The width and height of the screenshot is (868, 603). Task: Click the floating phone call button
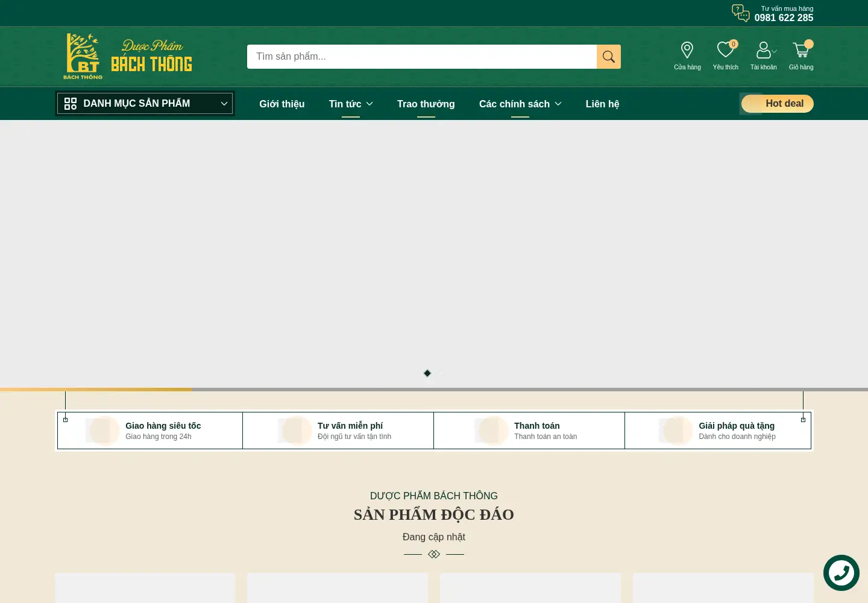841,573
